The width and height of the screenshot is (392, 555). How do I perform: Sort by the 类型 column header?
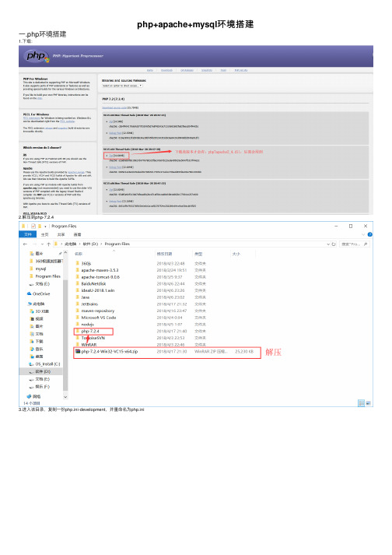click(x=198, y=254)
